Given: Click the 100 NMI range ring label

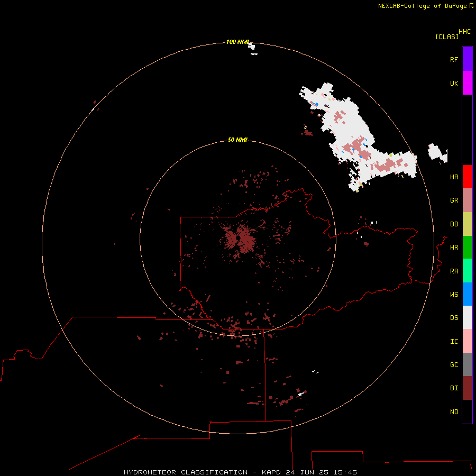Looking at the screenshot, I should click(x=238, y=42).
